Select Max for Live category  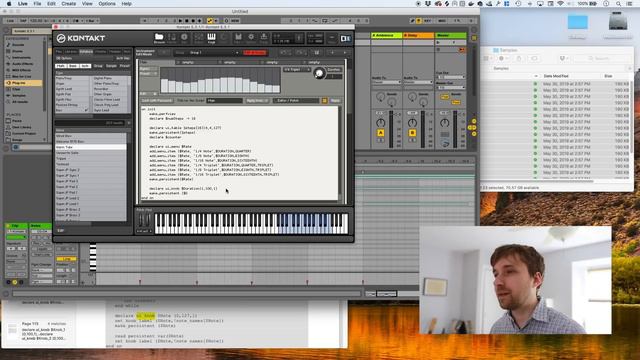[21, 77]
